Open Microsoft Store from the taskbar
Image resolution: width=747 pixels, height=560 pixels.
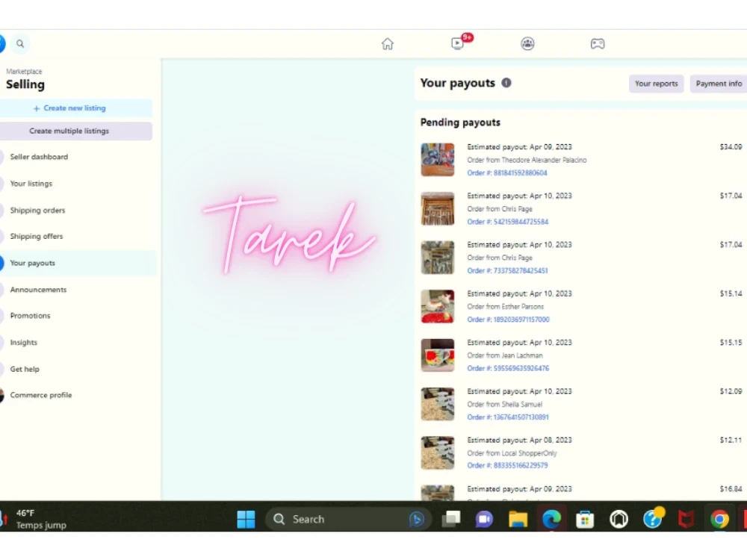pos(585,519)
